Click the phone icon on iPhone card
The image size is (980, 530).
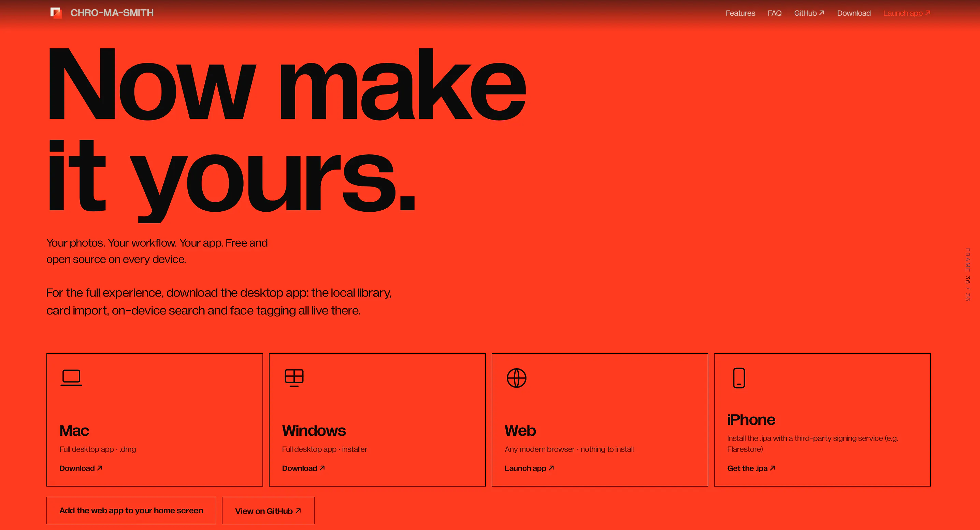738,378
